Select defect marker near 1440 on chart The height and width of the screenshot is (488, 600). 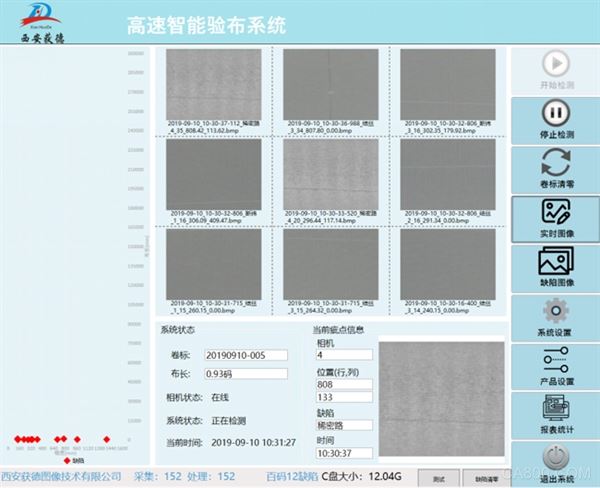107,439
